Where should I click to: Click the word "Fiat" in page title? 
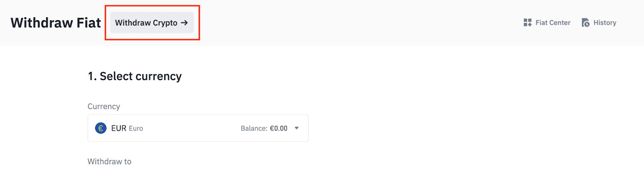coord(89,23)
